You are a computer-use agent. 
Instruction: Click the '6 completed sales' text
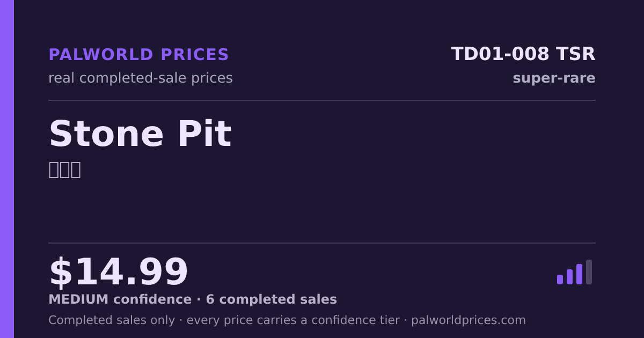coord(272,299)
